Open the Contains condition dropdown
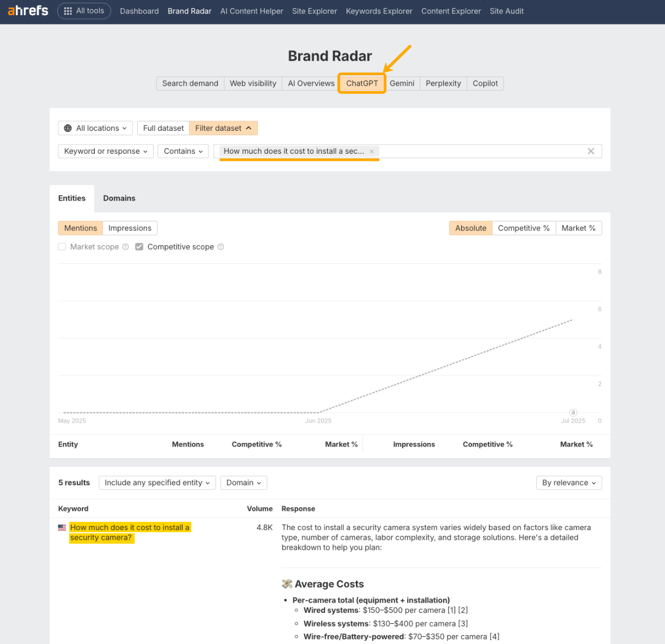 [183, 151]
